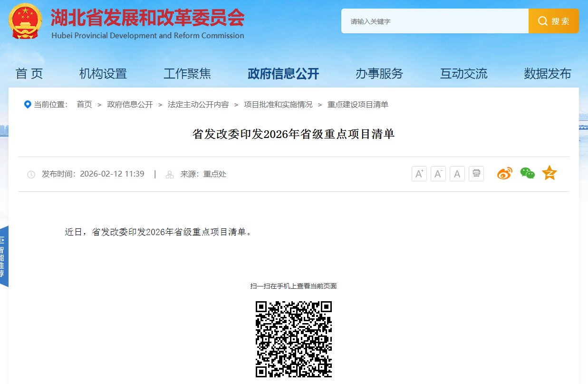Open the 政府信息公开 navigation menu
This screenshot has width=588, height=384.
[x=283, y=74]
